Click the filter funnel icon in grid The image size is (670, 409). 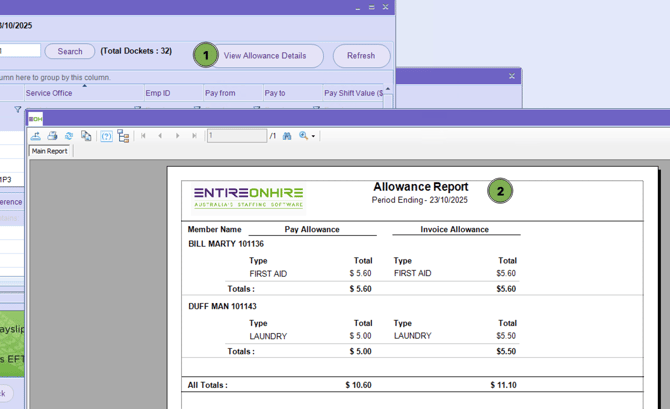[x=17, y=110]
